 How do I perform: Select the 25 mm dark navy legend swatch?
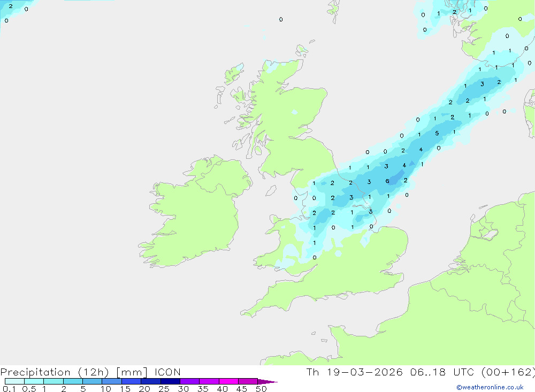click(x=170, y=381)
